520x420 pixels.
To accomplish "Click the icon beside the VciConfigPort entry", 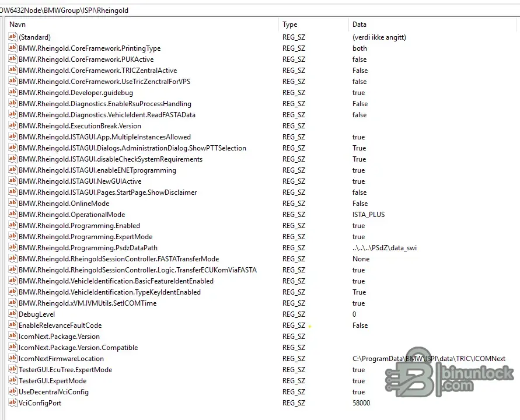I will [x=13, y=403].
